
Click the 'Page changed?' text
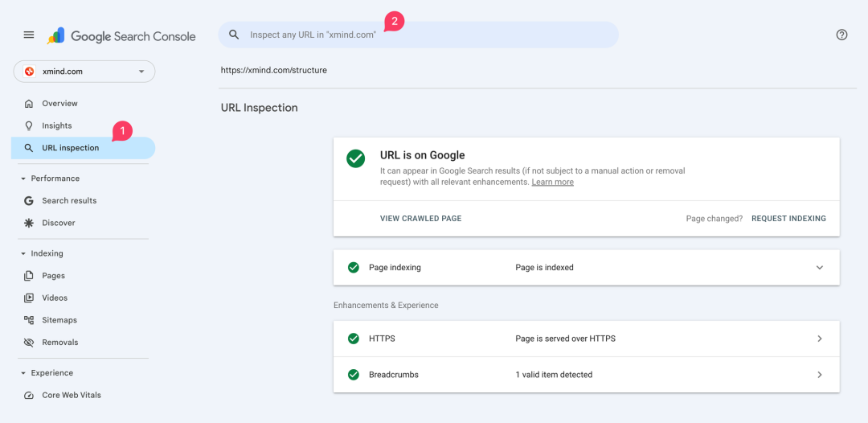click(714, 219)
